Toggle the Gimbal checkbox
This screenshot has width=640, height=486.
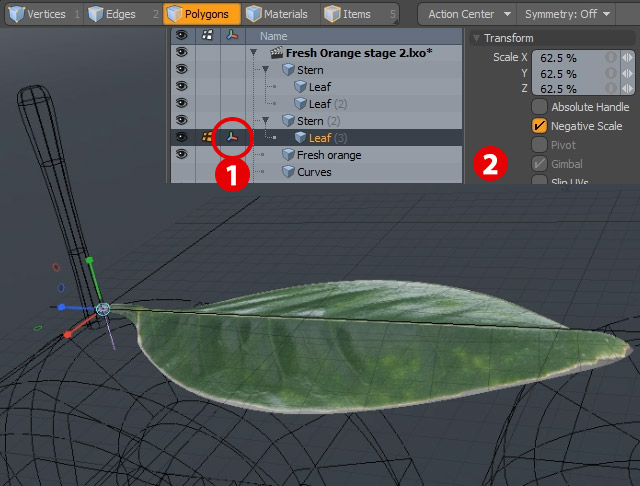click(539, 164)
